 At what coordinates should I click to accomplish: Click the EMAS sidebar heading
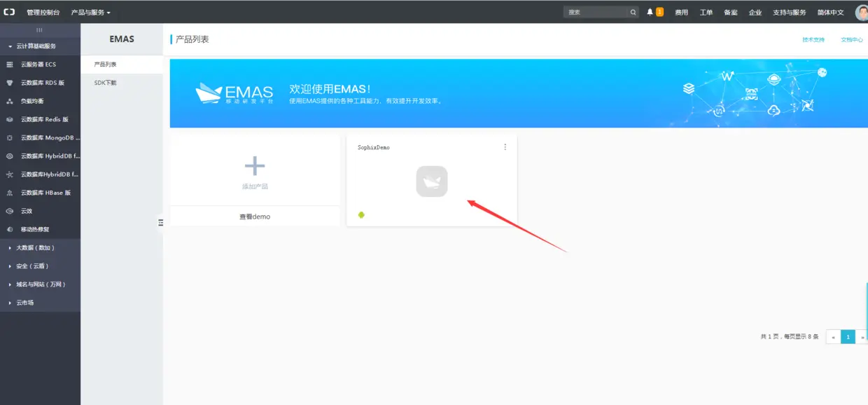tap(122, 39)
